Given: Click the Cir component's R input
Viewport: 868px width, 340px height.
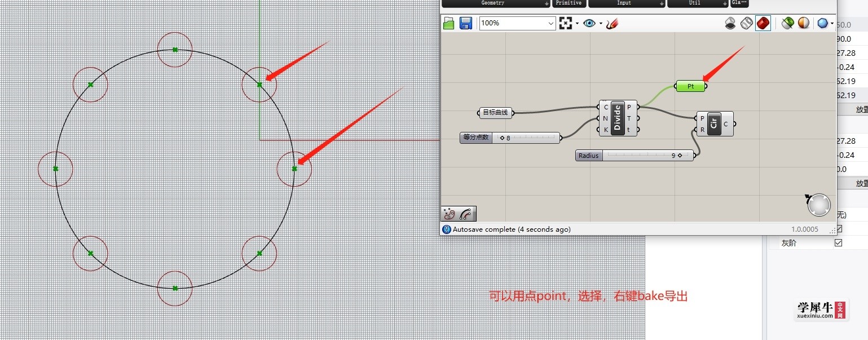Looking at the screenshot, I should 702,130.
